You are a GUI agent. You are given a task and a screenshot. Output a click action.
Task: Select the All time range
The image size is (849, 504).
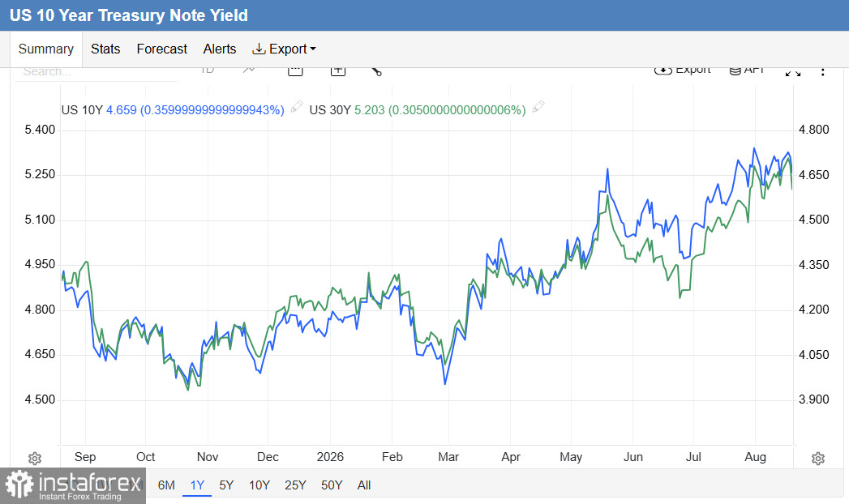click(x=364, y=485)
